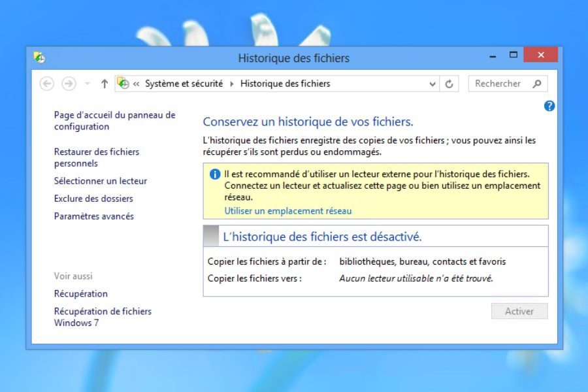Viewport: 588px width, 392px height.
Task: Click the Utiliser un emplacement réseau link
Action: (288, 211)
